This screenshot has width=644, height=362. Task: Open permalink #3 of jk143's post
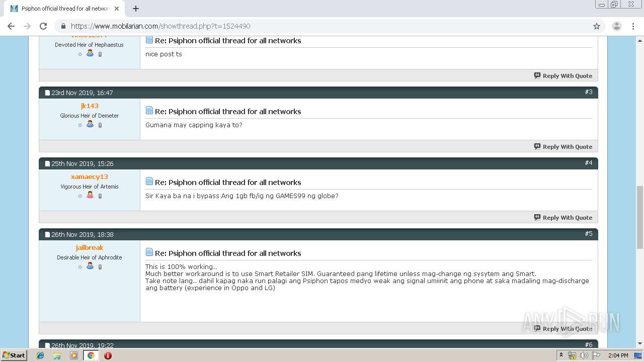click(x=589, y=92)
